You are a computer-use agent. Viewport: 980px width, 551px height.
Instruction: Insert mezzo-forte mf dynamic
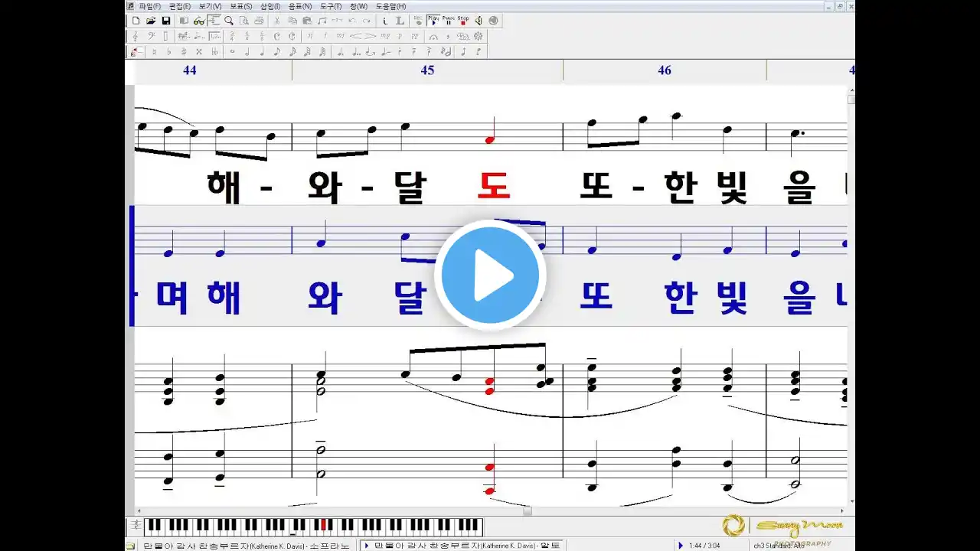point(340,36)
